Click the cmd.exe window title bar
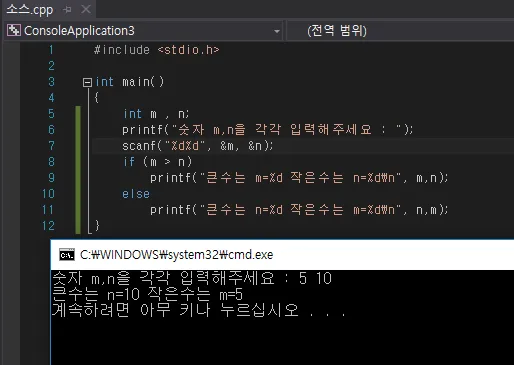 pos(282,255)
